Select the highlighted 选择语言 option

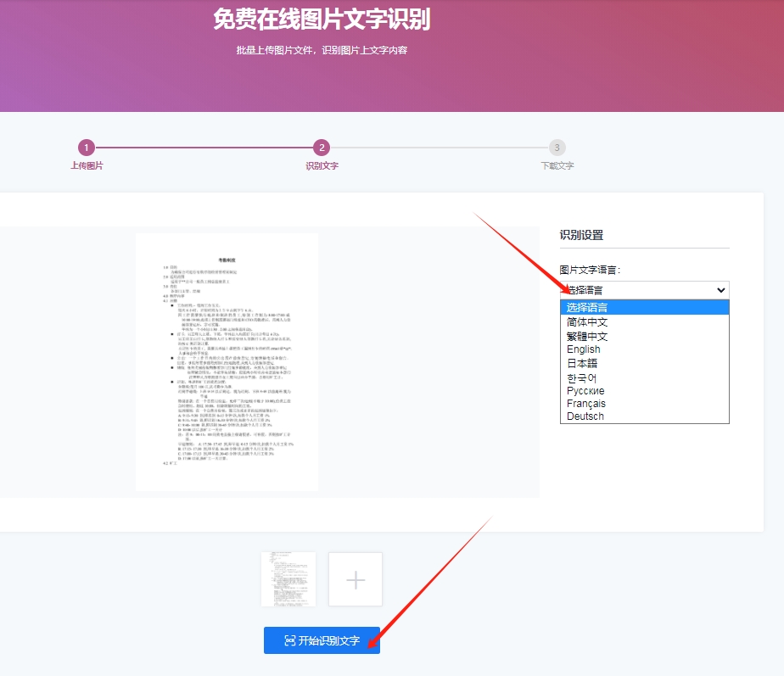pos(644,308)
